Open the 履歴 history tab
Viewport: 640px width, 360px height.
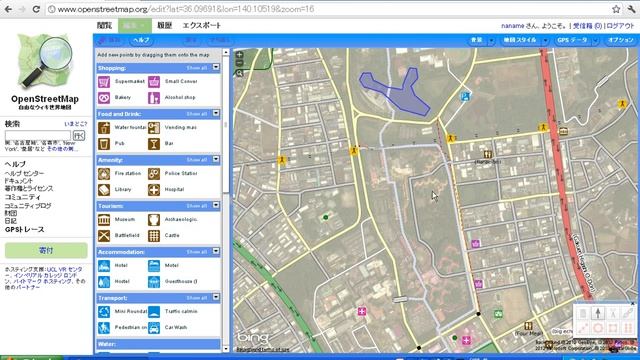[164, 25]
